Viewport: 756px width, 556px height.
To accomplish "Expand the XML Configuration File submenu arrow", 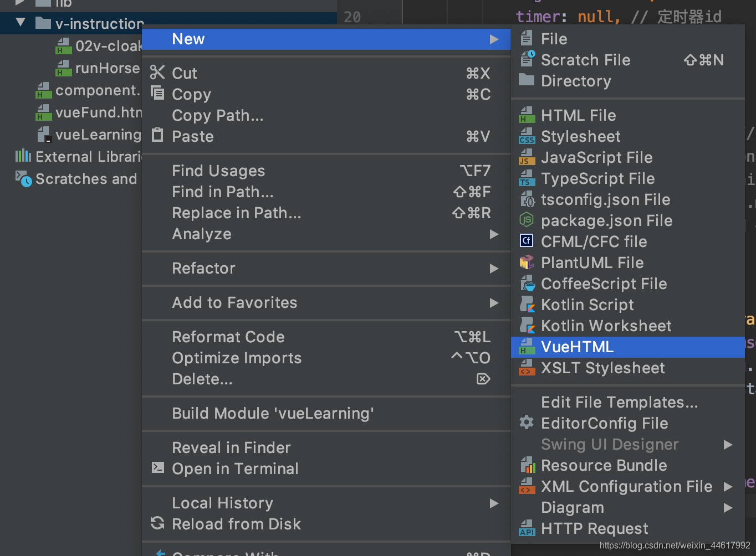I will [x=728, y=487].
